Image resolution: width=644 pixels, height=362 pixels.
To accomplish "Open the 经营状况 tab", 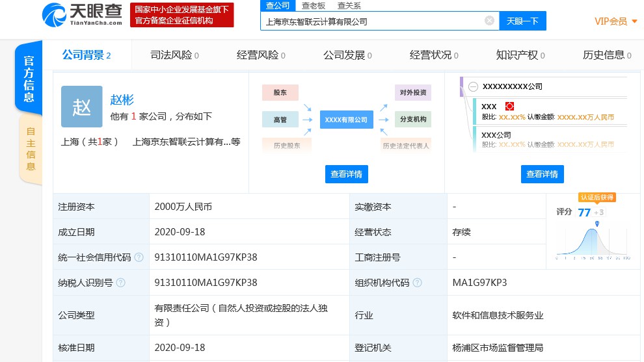I will click(x=434, y=55).
